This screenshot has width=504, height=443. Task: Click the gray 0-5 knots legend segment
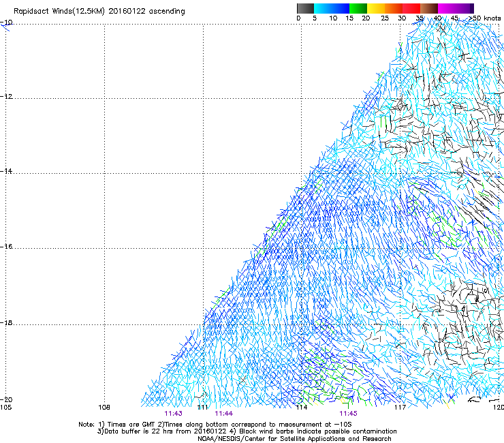point(305,8)
